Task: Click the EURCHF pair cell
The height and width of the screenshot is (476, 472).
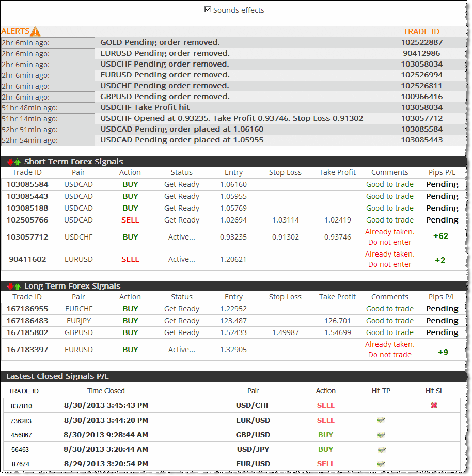Action: (78, 309)
